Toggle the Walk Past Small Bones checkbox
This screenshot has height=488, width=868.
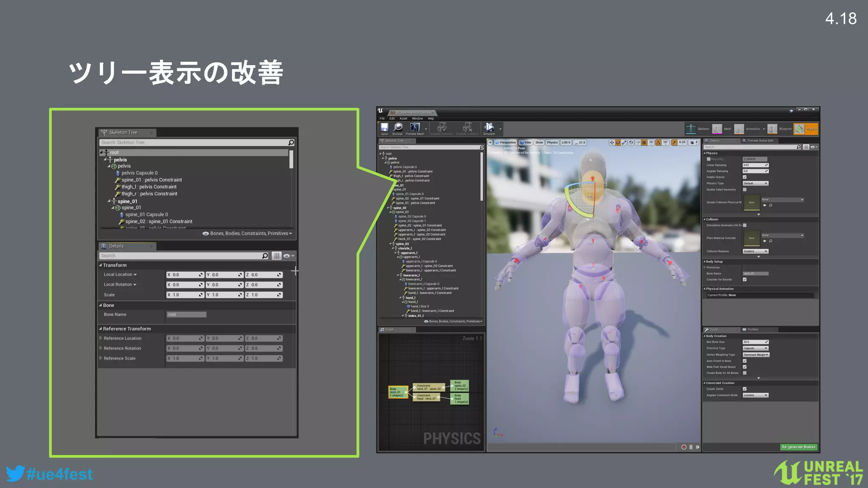click(x=745, y=367)
